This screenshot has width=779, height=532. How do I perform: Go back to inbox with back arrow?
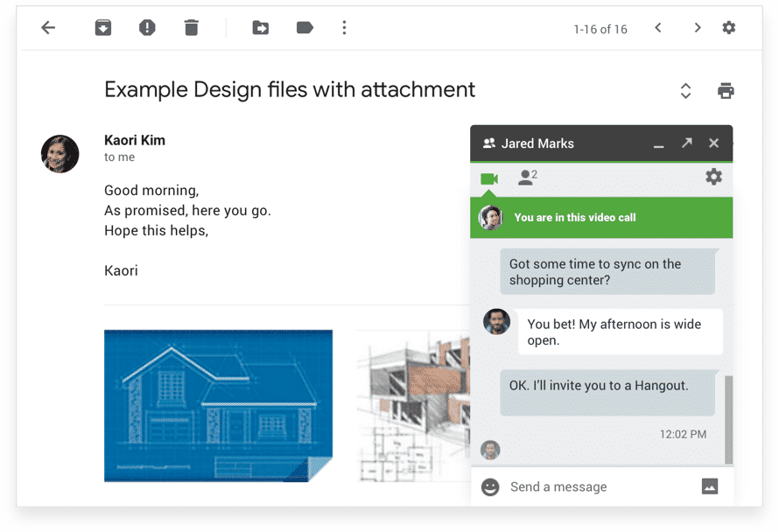(48, 28)
